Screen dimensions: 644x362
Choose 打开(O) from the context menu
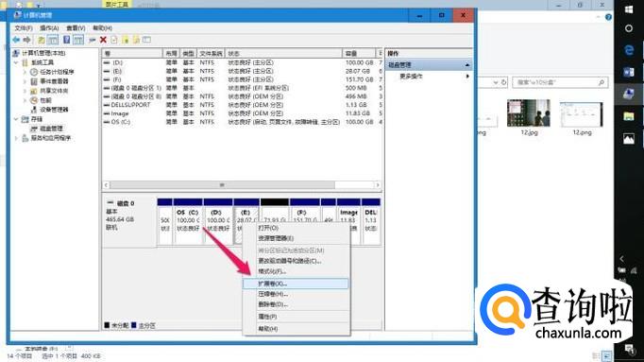coord(296,228)
